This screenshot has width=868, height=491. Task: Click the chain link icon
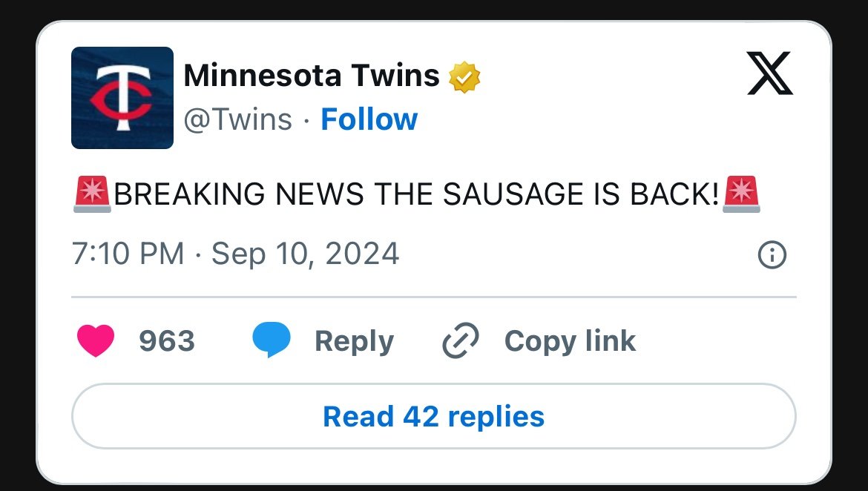(461, 341)
